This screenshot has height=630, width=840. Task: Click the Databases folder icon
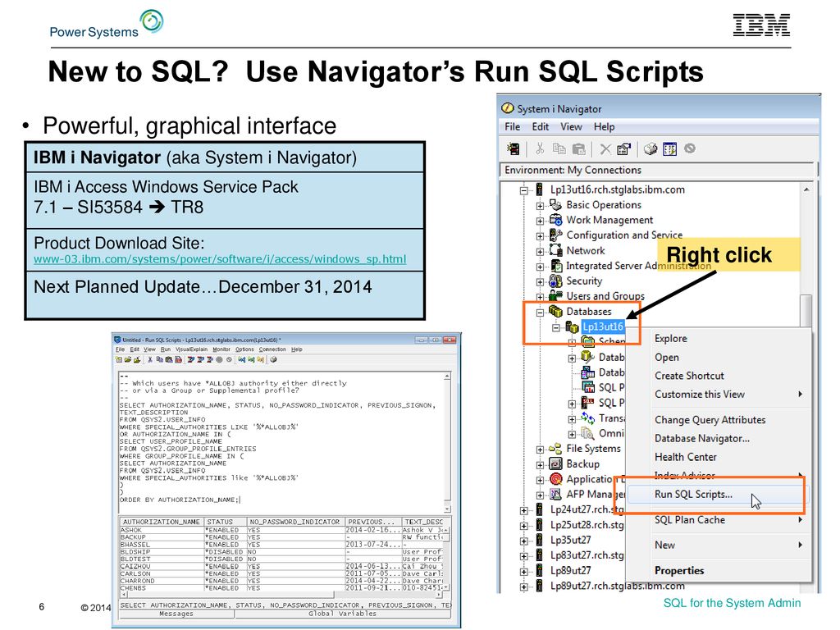(555, 311)
